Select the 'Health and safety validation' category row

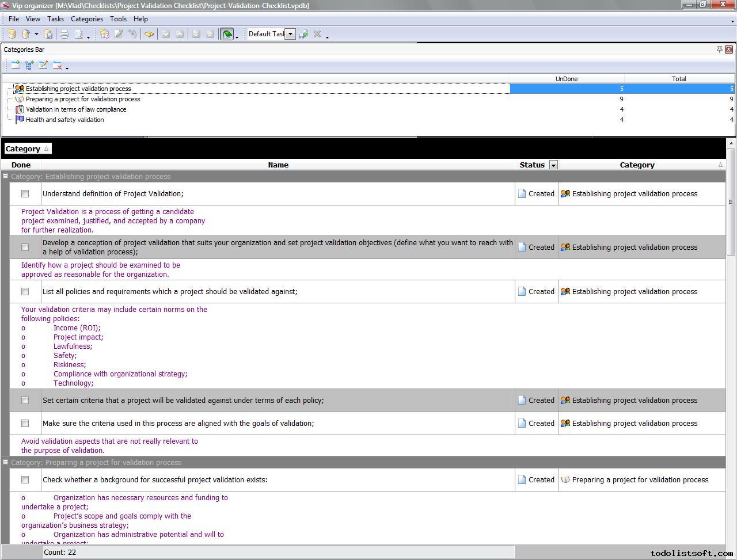click(64, 120)
